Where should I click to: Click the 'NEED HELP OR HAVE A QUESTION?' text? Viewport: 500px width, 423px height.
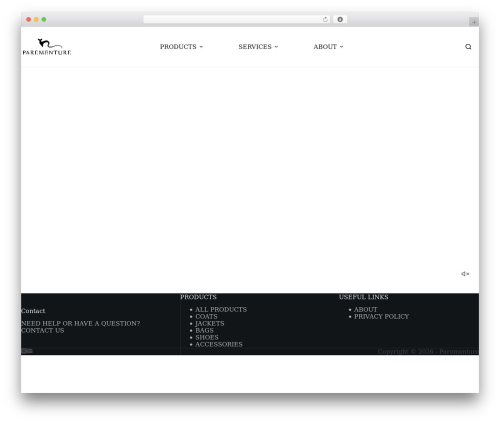coord(81,324)
